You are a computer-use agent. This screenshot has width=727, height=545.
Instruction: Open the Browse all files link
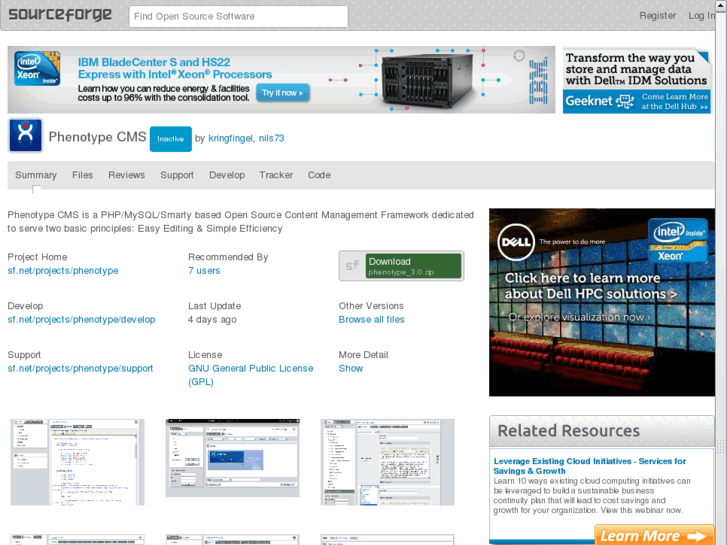pos(371,320)
